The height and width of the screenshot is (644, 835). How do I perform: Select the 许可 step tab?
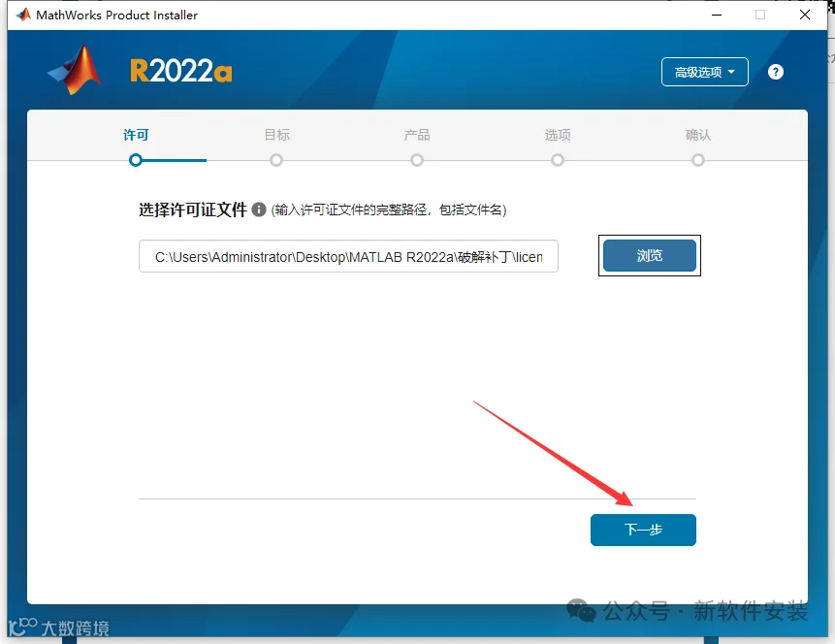click(x=136, y=135)
